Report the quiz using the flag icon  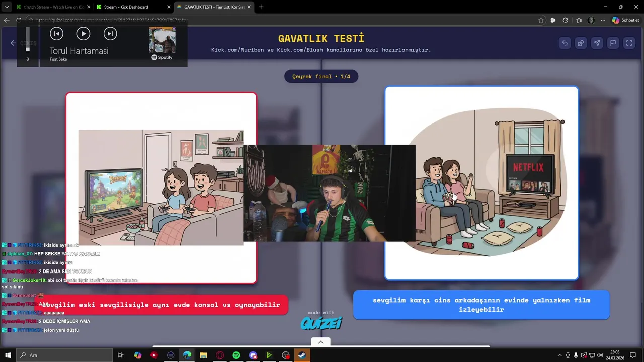pos(613,43)
